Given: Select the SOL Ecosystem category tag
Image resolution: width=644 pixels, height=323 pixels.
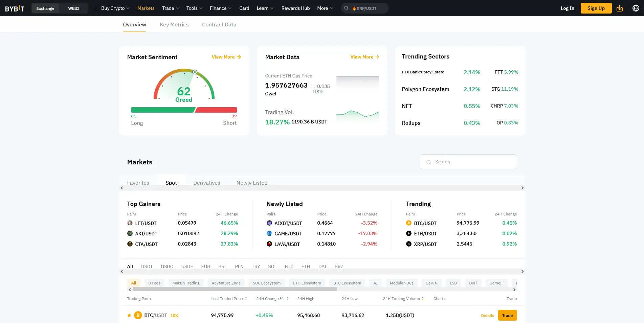Looking at the screenshot, I should coord(267,283).
